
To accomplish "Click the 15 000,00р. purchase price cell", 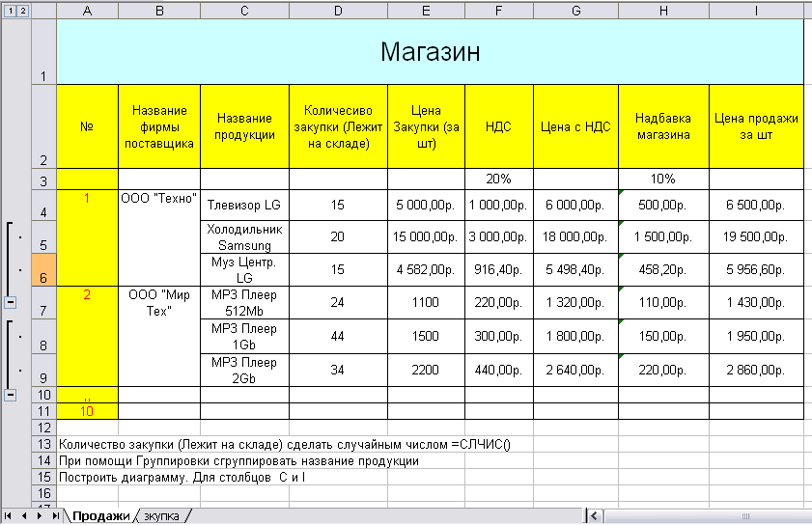I will pyautogui.click(x=426, y=237).
